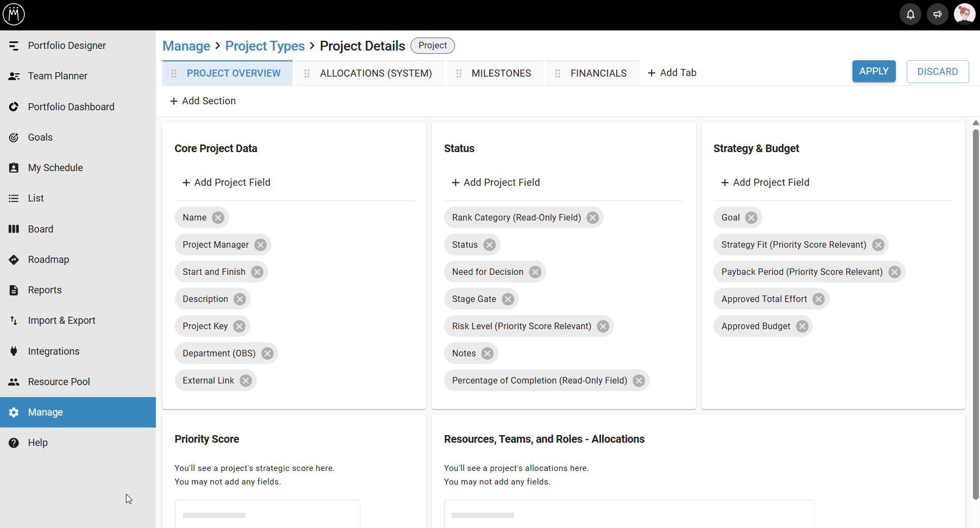Viewport: 980px width, 528px height.
Task: Open Portfolio Designer in sidebar
Action: (78, 46)
